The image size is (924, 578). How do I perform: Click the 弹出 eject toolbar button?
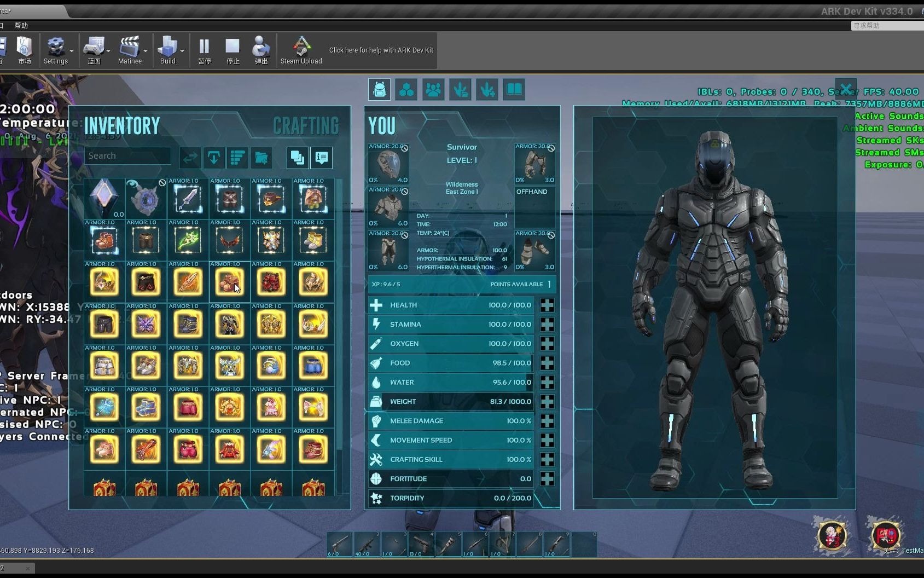tap(261, 50)
